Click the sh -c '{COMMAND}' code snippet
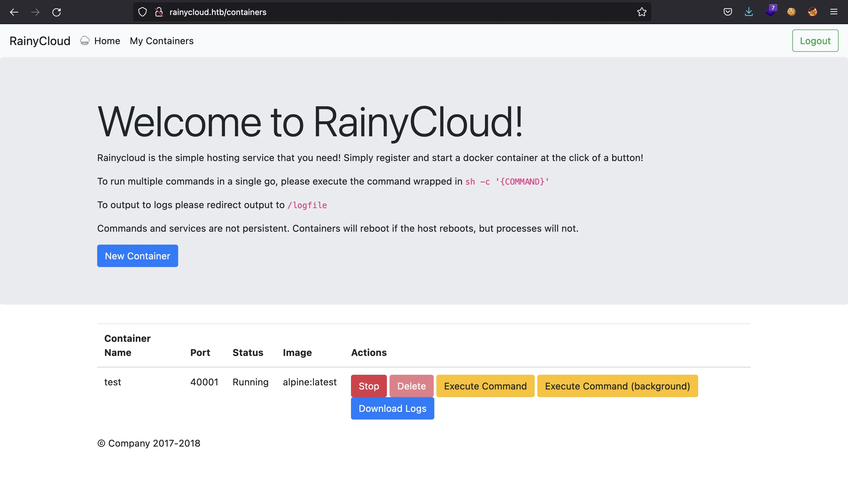Image resolution: width=848 pixels, height=504 pixels. pyautogui.click(x=507, y=182)
